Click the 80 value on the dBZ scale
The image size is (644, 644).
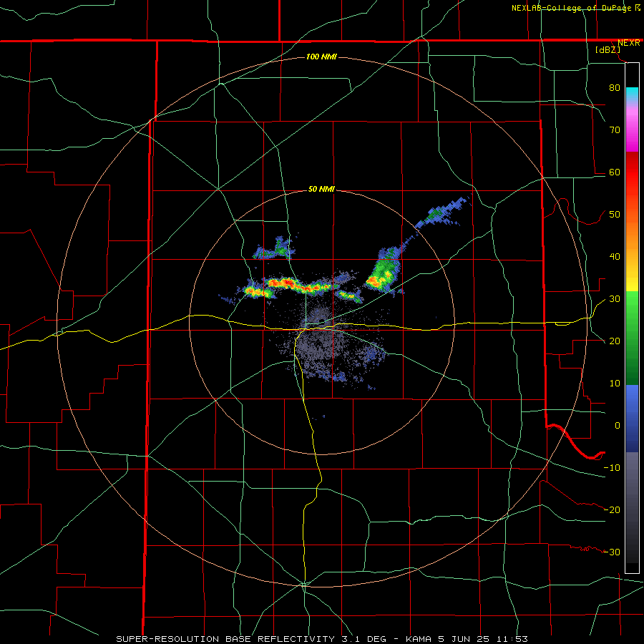pyautogui.click(x=615, y=87)
